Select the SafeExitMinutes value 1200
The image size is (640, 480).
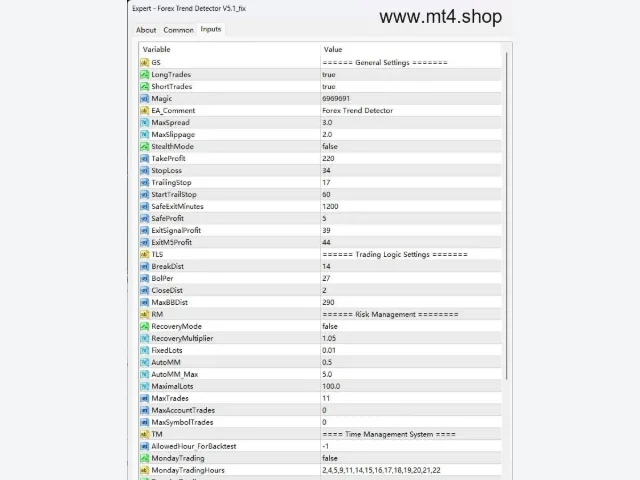pos(330,206)
